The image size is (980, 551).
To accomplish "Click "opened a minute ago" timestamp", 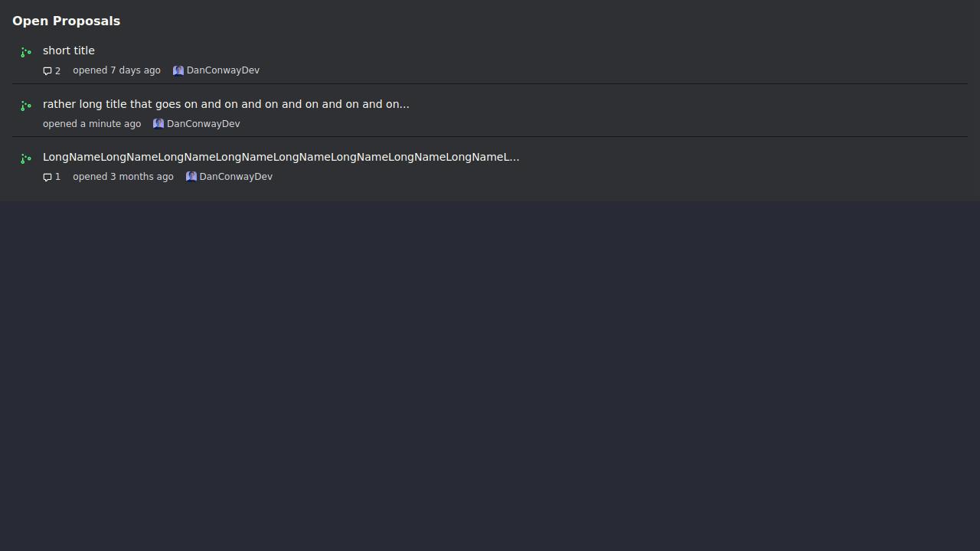I will tap(92, 124).
